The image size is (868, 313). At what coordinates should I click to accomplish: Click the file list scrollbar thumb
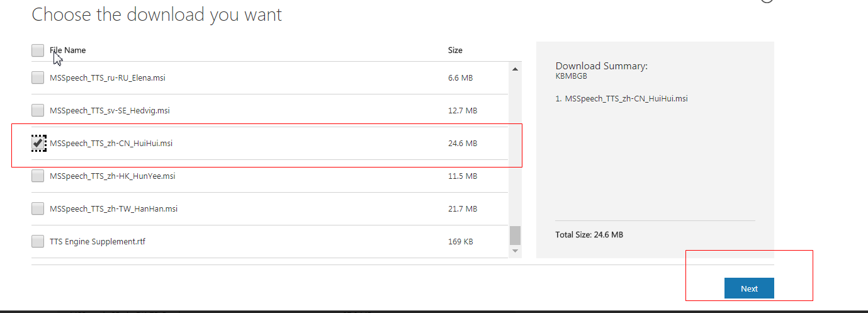pos(516,236)
